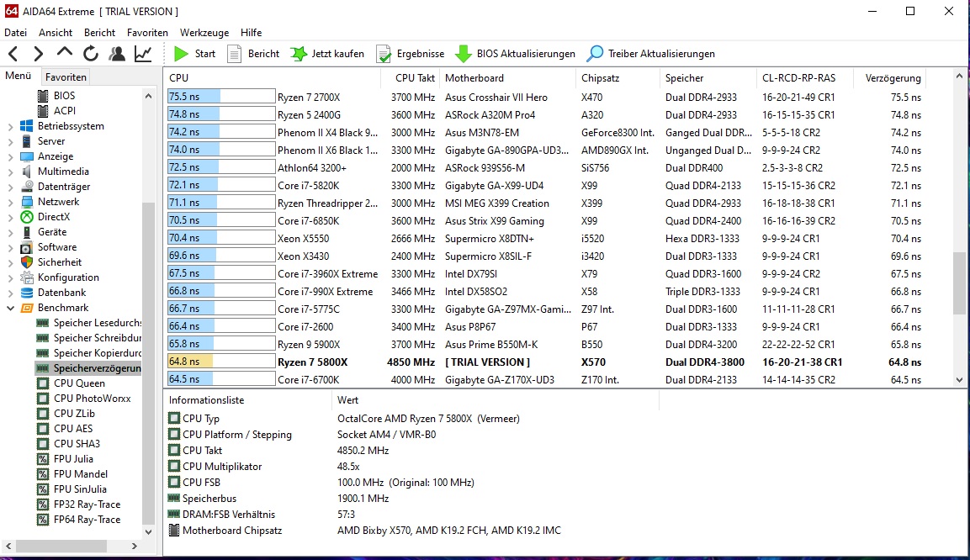Click the 64.5 ns latency bar
970x560 pixels.
(221, 379)
